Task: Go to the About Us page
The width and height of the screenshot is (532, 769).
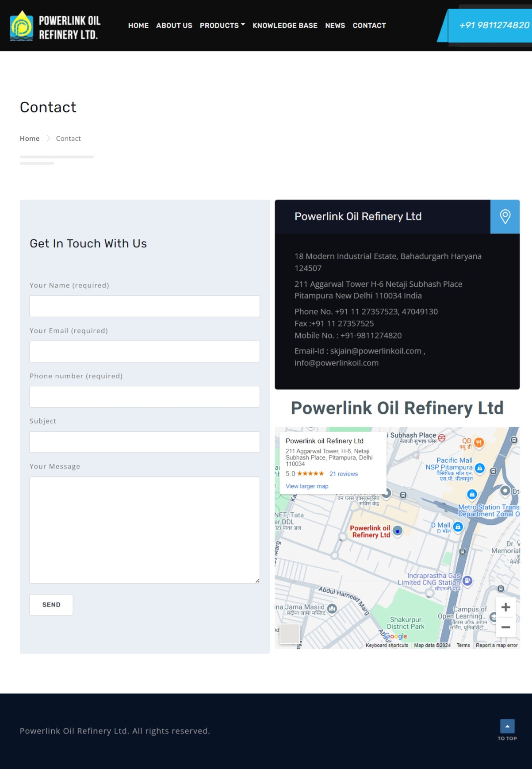Action: 174,26
